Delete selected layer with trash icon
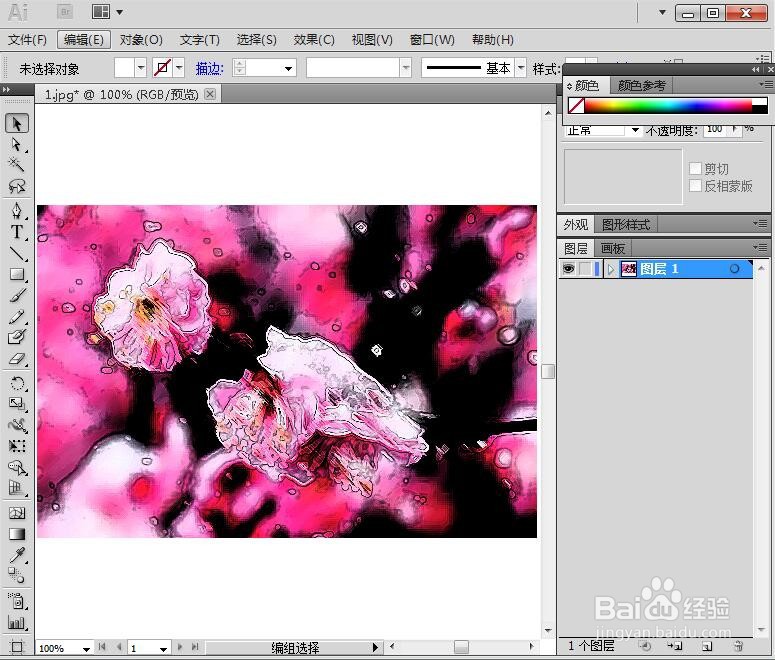This screenshot has width=775, height=660. [x=737, y=646]
